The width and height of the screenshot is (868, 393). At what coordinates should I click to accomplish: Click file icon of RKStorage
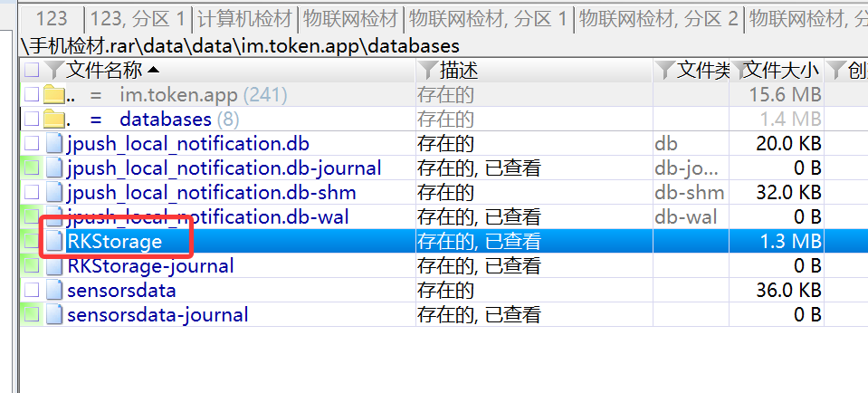pyautogui.click(x=54, y=242)
